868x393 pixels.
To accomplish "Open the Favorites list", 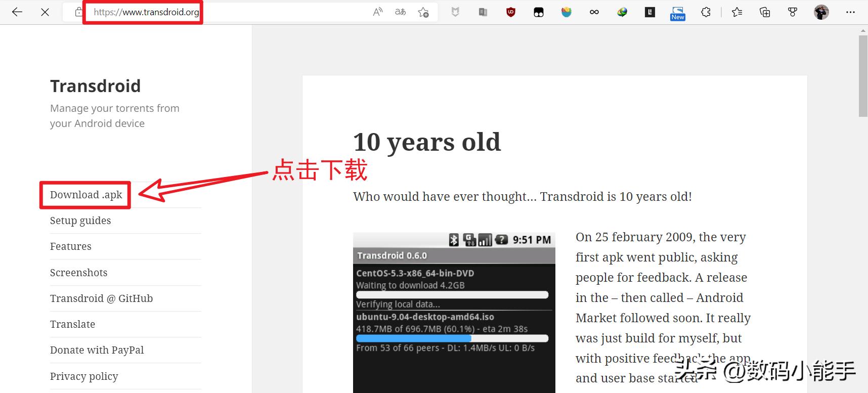I will (737, 12).
